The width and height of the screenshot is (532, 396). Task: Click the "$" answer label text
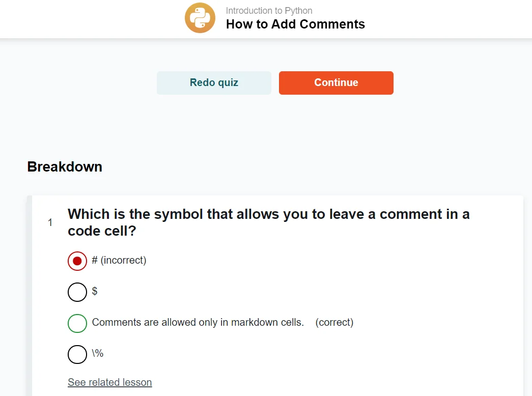(x=95, y=291)
